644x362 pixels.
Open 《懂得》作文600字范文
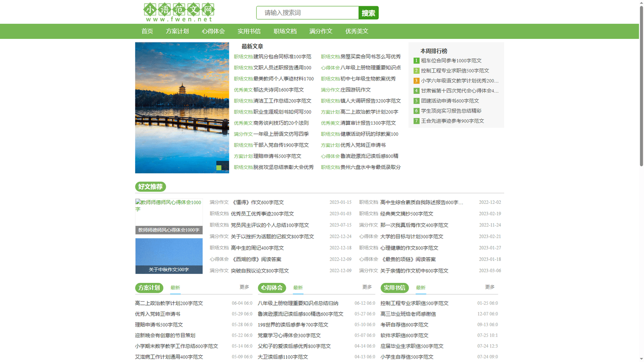[x=257, y=202]
